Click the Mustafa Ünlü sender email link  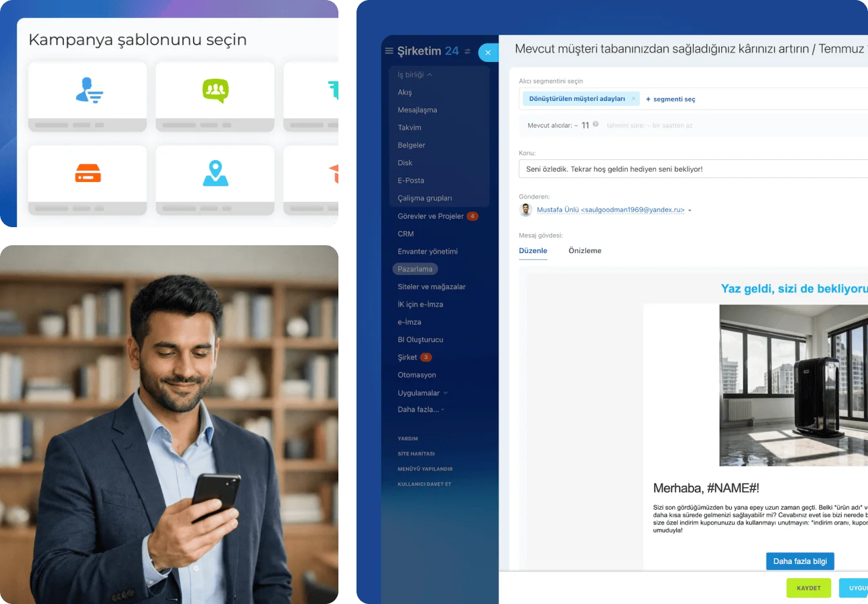point(611,210)
